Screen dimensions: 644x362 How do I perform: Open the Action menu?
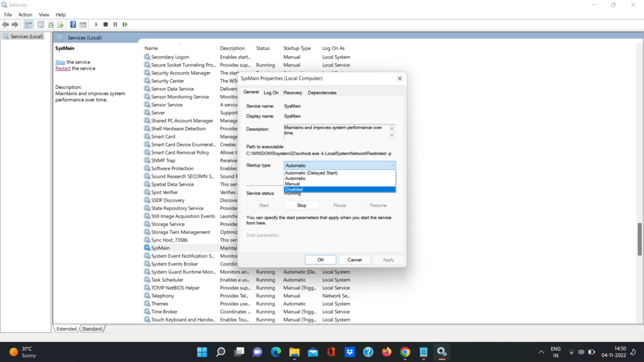25,15
